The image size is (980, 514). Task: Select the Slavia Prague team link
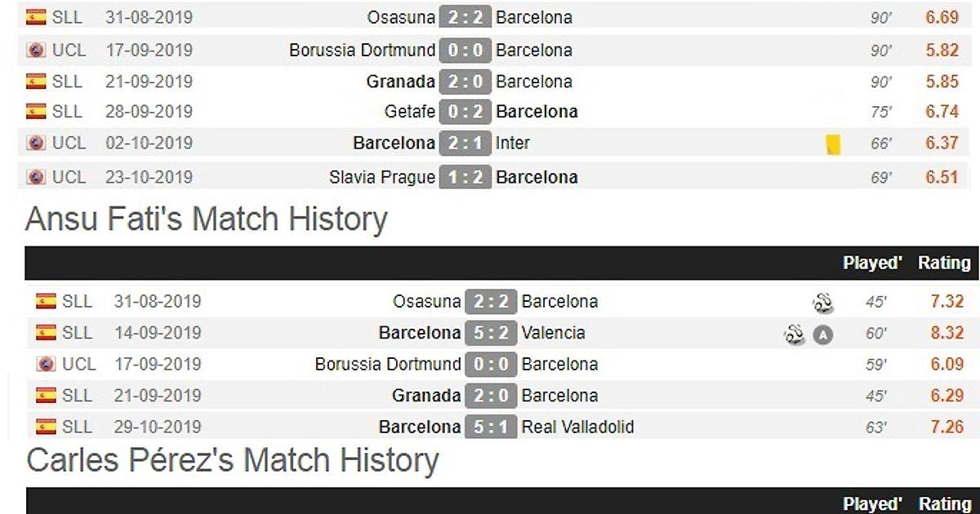pyautogui.click(x=382, y=177)
